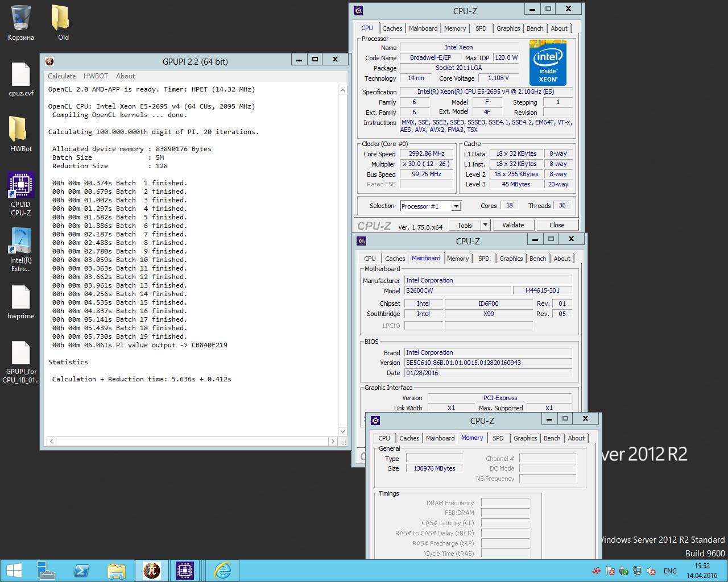
Task: Click GPUPI horizontal scrollbar right arrow
Action: pyautogui.click(x=333, y=441)
